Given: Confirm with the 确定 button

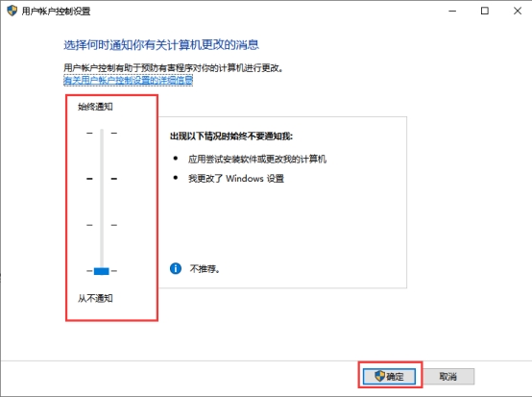Looking at the screenshot, I should point(389,376).
